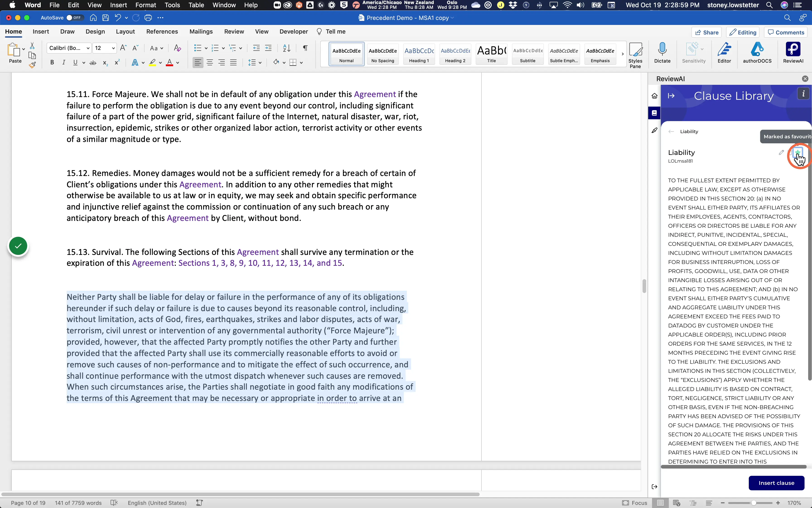812x508 pixels.
Task: Open the Layout ribbon tab
Action: [x=125, y=32]
